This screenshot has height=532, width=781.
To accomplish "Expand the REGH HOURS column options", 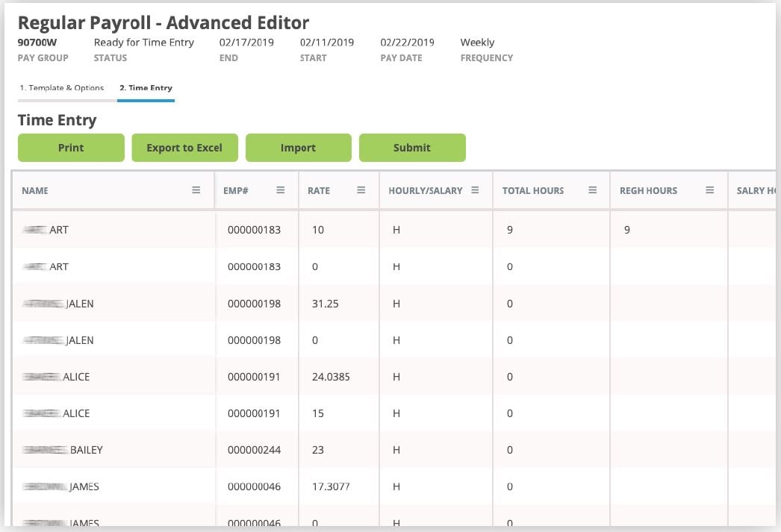I will click(709, 190).
